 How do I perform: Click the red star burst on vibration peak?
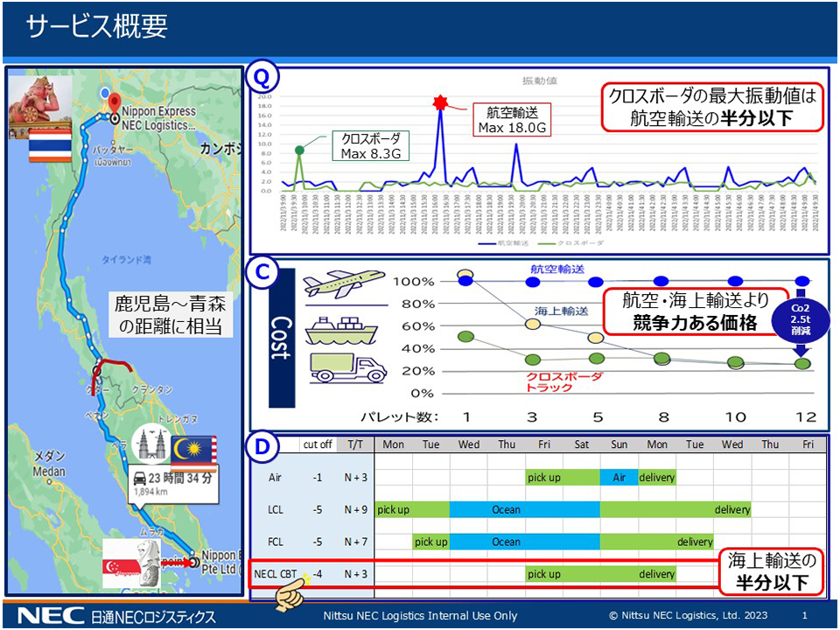click(x=440, y=103)
